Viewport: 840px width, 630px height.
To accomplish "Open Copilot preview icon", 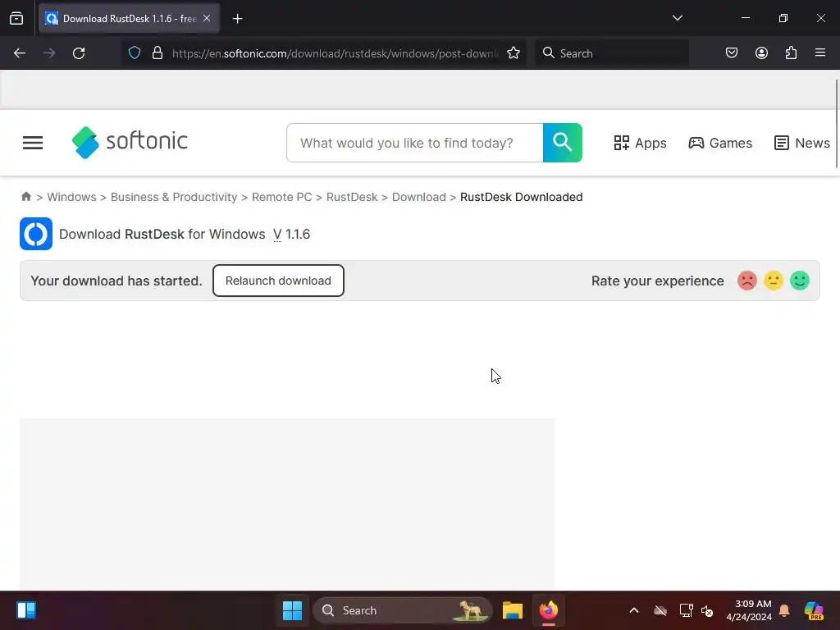I will click(x=814, y=610).
